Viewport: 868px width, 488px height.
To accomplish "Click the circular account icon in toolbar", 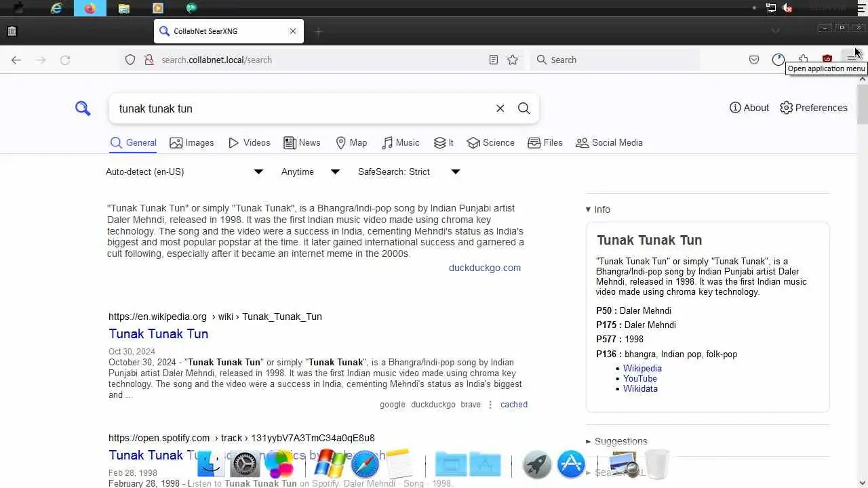I will click(778, 60).
